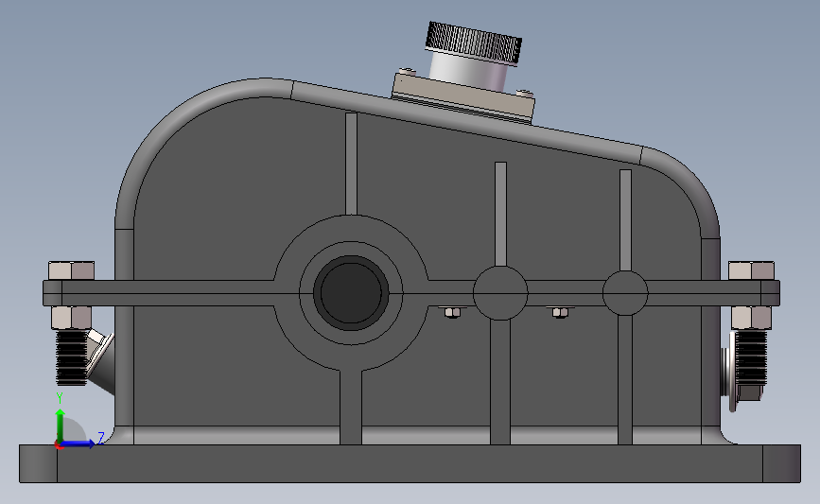820x504 pixels.
Task: Select the middle circular bearing boss
Action: click(x=500, y=293)
